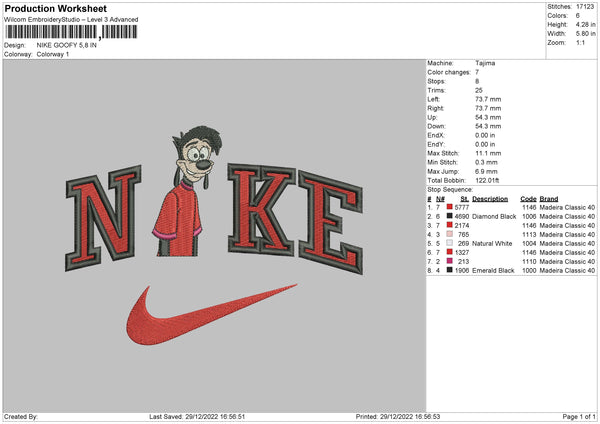Click the Min Stitch value '0.3 mm'
Viewport: 600px width, 424px height.
click(x=487, y=162)
